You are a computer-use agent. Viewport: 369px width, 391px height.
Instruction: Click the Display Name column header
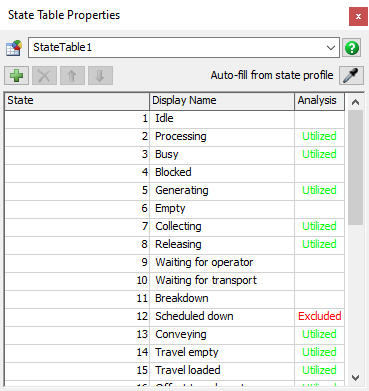point(222,101)
